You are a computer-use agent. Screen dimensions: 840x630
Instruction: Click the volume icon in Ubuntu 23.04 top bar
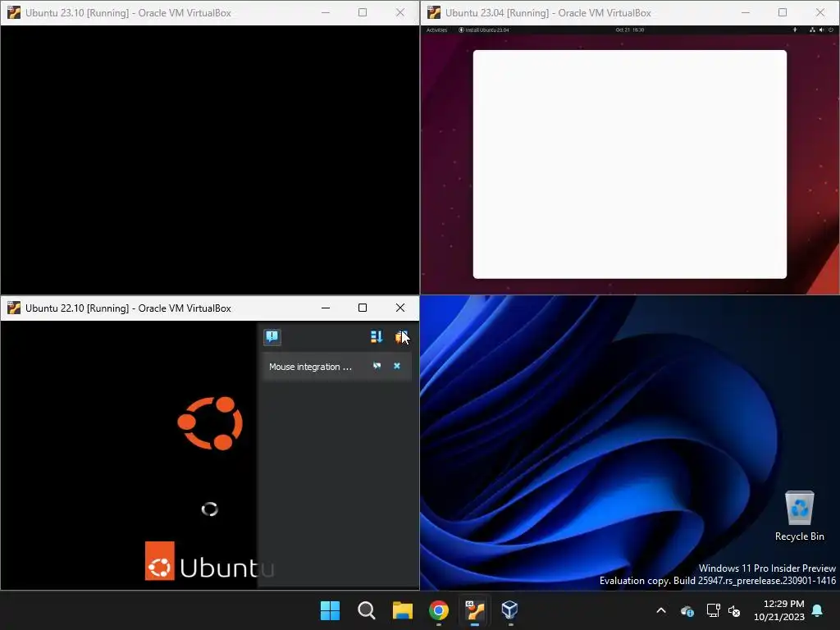pyautogui.click(x=822, y=30)
